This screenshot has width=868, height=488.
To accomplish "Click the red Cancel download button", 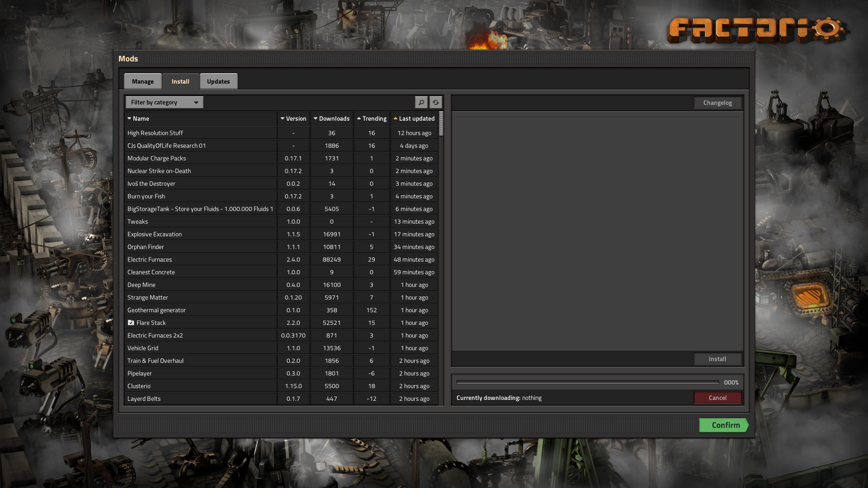I will [x=717, y=398].
